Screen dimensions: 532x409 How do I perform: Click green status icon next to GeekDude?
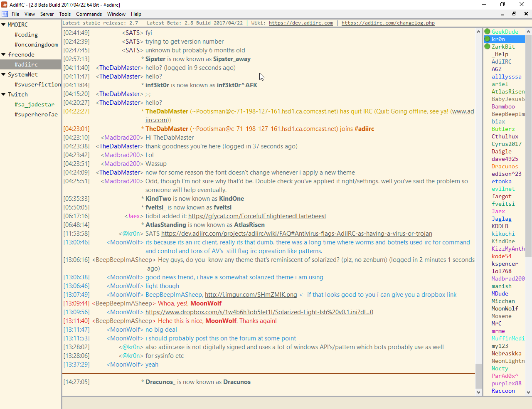[487, 32]
